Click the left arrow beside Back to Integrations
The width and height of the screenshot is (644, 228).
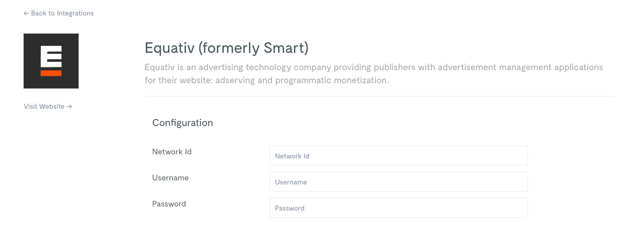click(26, 14)
